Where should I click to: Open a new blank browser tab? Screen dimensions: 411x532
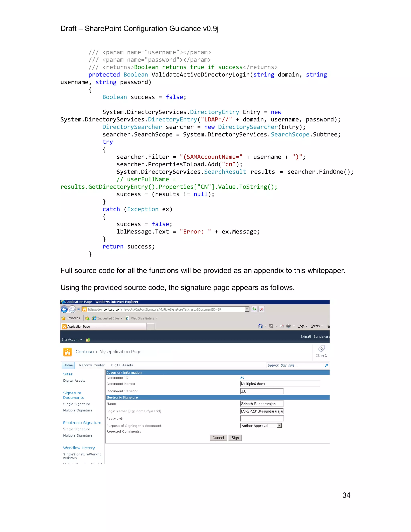(151, 327)
